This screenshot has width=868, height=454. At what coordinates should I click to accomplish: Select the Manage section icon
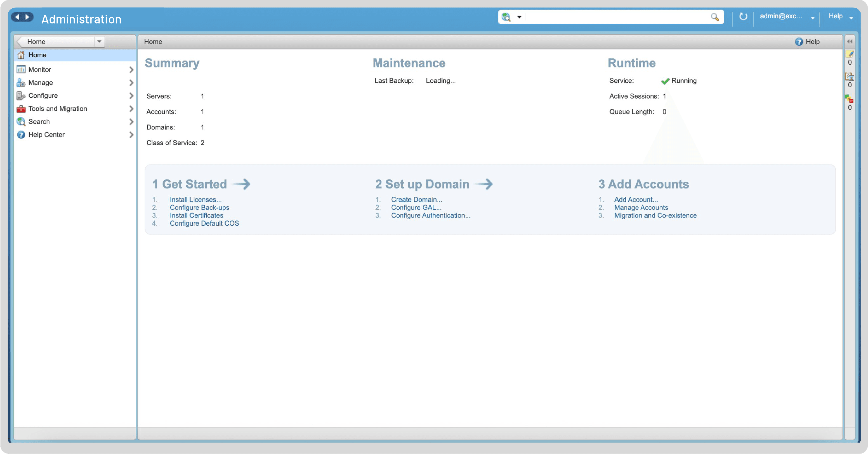coord(21,83)
